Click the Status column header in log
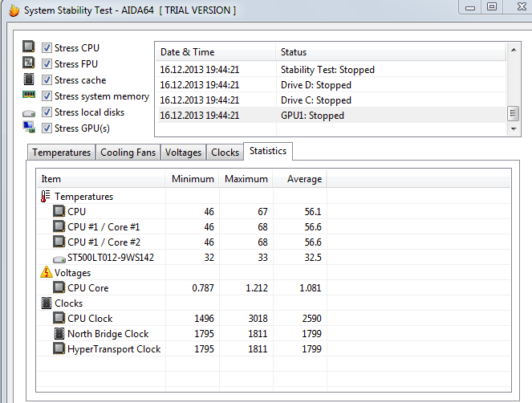The width and height of the screenshot is (532, 403). pos(391,52)
